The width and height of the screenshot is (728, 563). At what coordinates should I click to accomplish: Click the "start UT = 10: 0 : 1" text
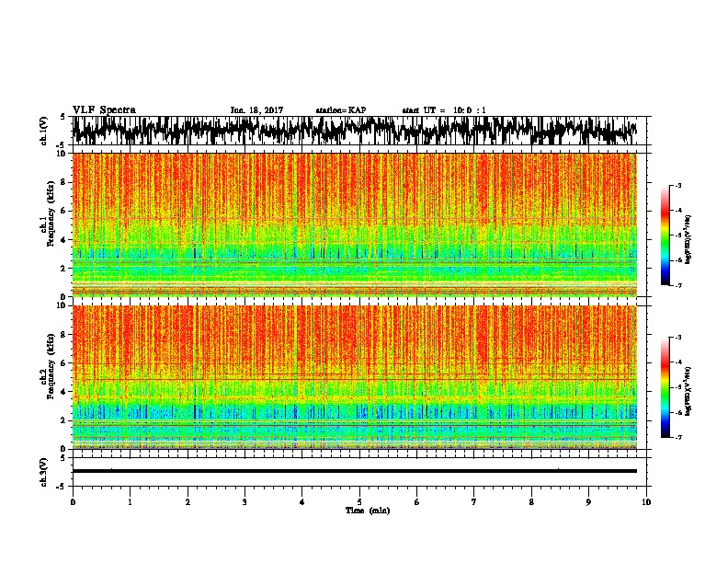[444, 110]
